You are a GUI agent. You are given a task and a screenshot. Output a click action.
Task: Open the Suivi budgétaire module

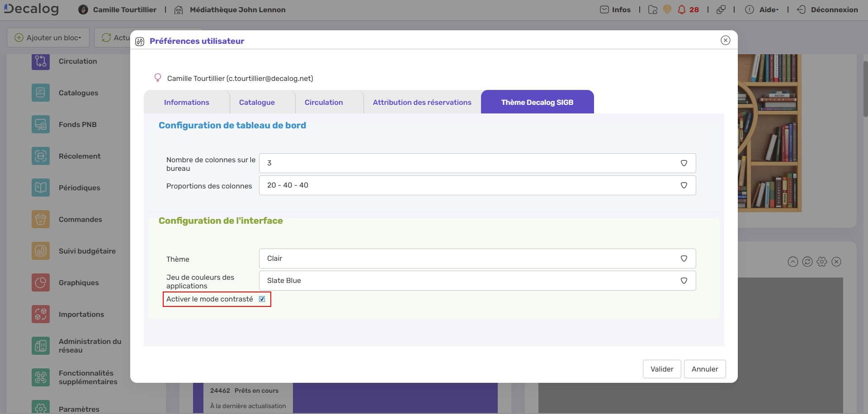pyautogui.click(x=40, y=251)
